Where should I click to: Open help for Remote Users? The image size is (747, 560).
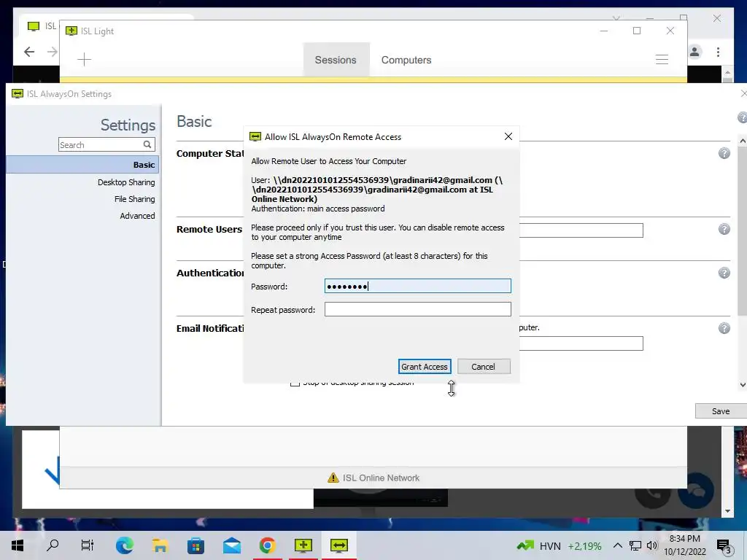(724, 229)
